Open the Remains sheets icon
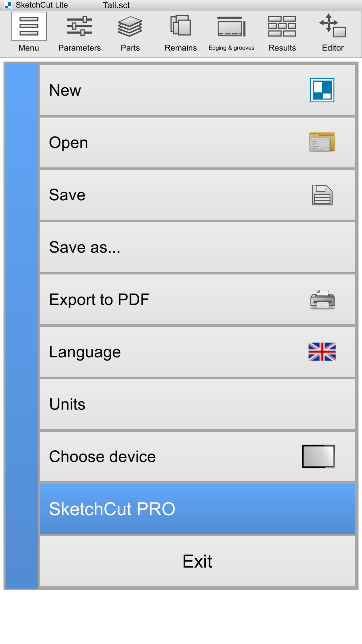 [x=181, y=25]
